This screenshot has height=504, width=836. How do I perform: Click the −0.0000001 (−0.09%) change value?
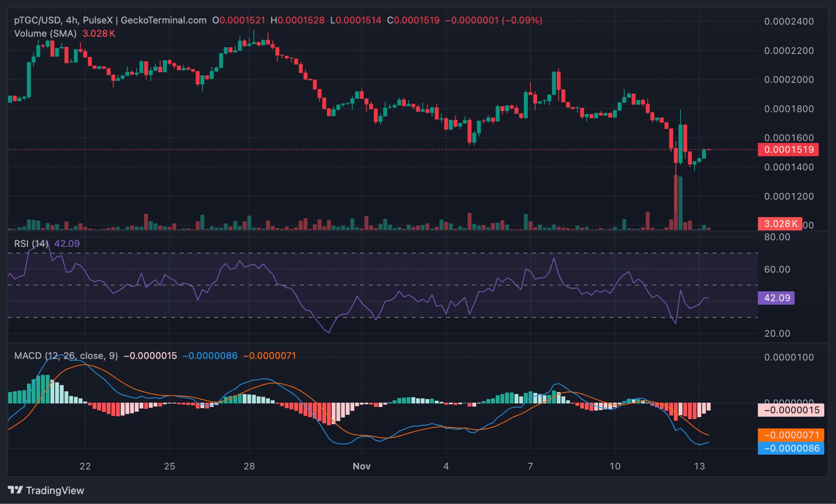tap(494, 20)
